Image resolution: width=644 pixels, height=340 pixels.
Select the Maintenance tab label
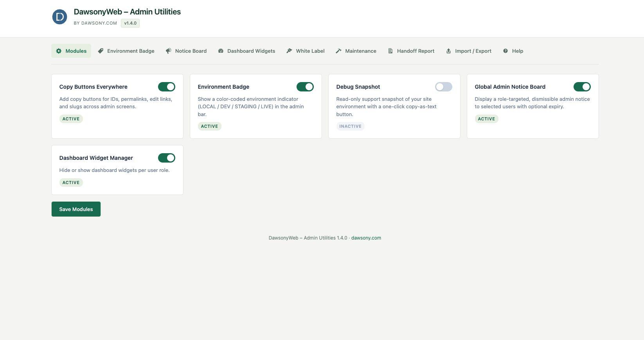pyautogui.click(x=361, y=51)
